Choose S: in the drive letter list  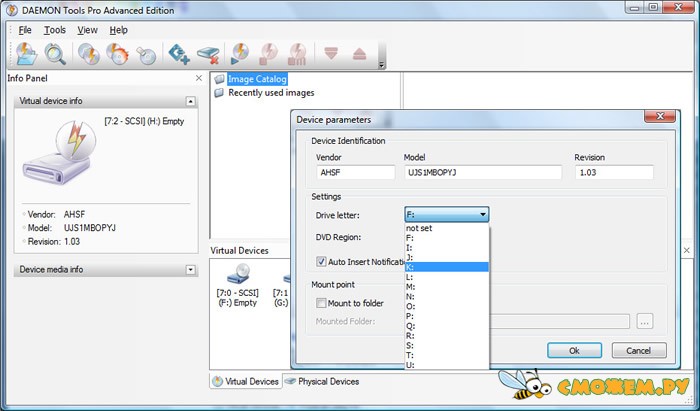click(446, 345)
